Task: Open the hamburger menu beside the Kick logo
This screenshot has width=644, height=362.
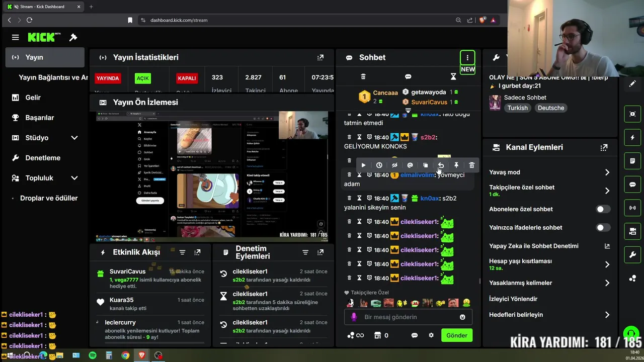Action: pyautogui.click(x=16, y=37)
